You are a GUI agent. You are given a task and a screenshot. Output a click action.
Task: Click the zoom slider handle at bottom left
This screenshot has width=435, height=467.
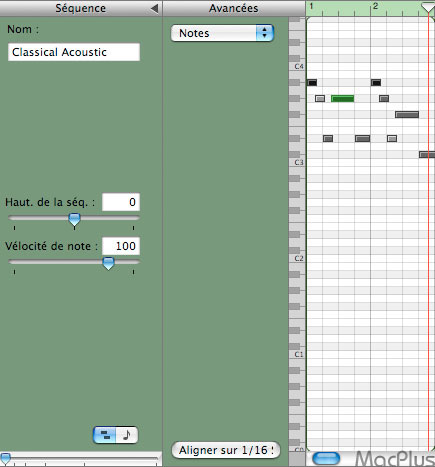coord(5,458)
